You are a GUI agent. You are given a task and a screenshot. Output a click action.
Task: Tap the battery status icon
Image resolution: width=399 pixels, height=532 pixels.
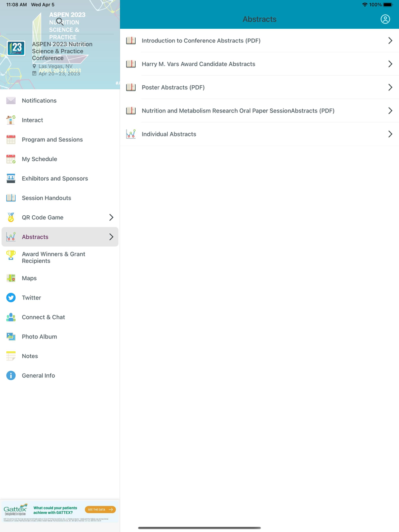388,5
